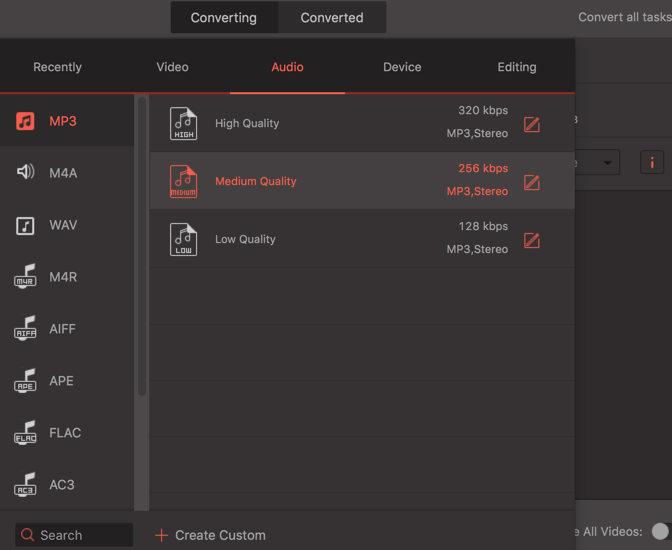
Task: Click the format Search field
Action: pyautogui.click(x=74, y=535)
